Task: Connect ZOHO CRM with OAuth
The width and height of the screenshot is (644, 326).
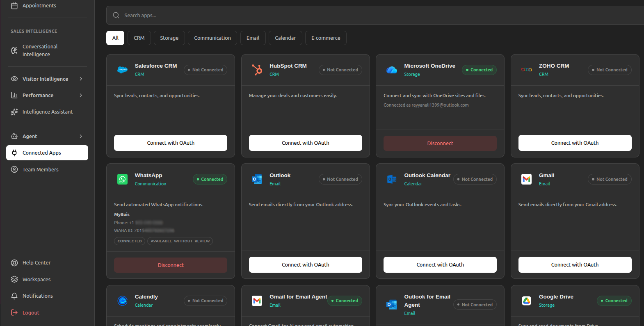Action: (x=575, y=143)
